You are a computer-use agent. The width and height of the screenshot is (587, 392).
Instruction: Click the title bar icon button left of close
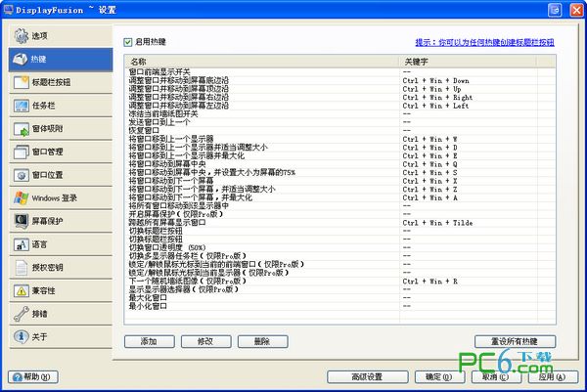coord(555,10)
